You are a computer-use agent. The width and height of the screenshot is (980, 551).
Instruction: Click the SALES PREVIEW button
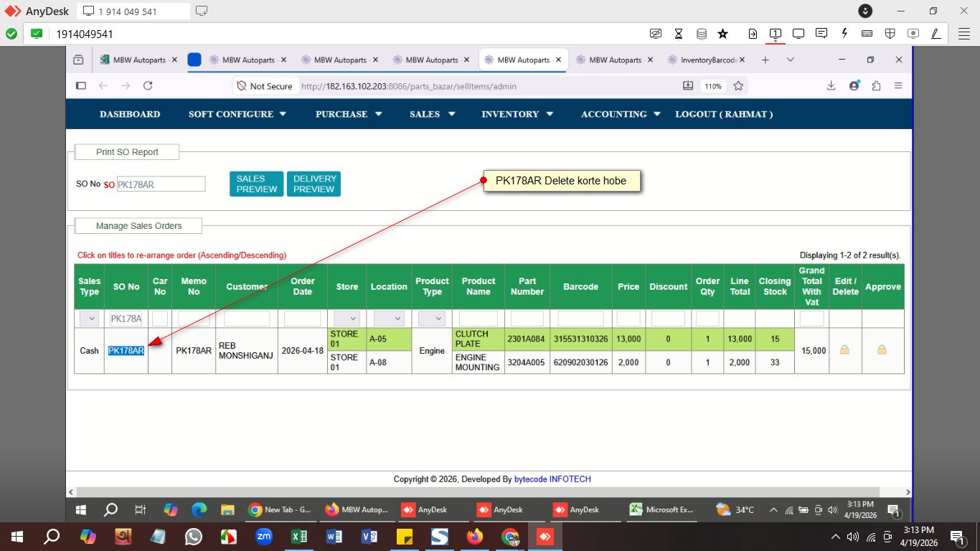(256, 184)
